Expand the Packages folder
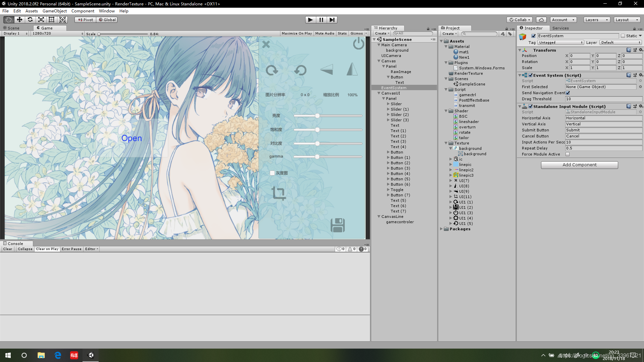Screen dimensions: 644x362 click(441, 229)
